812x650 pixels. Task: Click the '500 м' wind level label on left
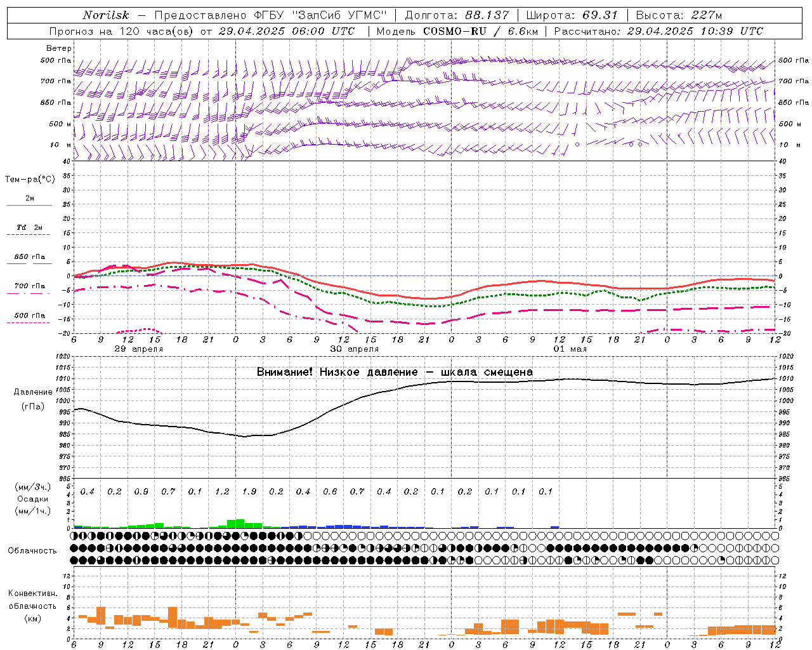pyautogui.click(x=60, y=124)
